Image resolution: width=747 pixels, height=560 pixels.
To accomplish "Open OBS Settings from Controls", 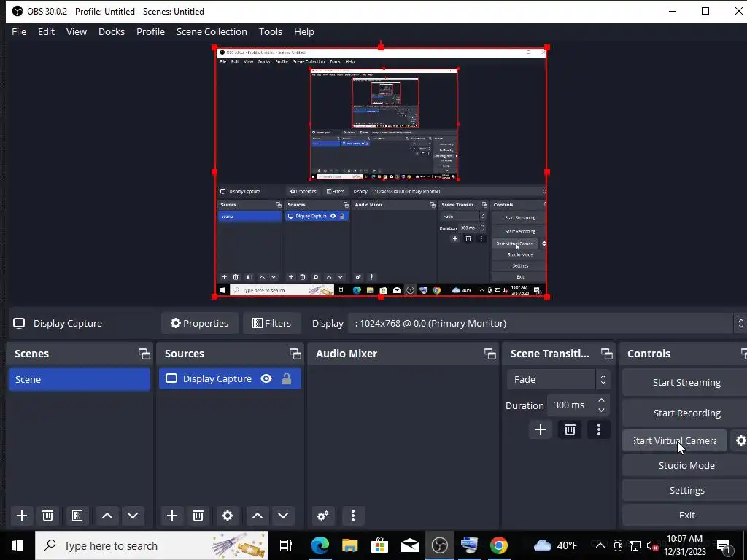I will (x=686, y=490).
